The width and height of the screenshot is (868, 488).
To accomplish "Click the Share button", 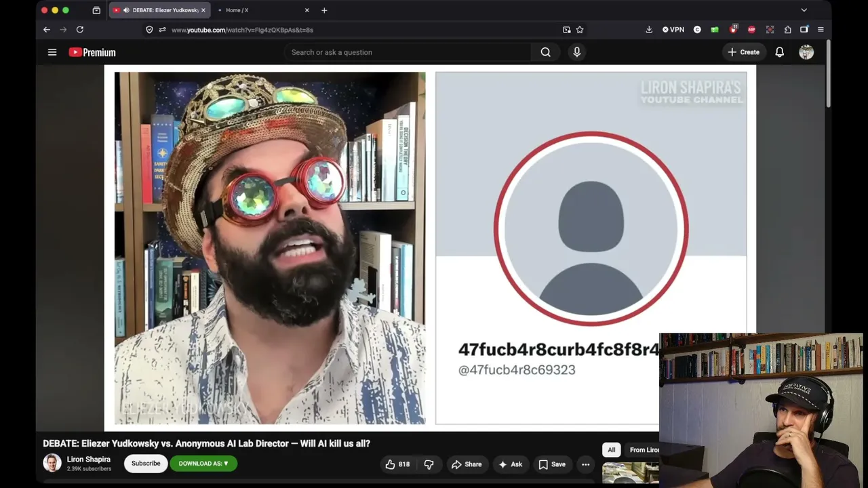I will coord(467,464).
